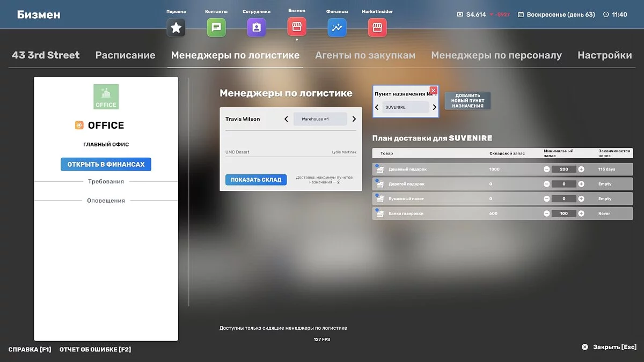Click the Warehouse #1 selector field
This screenshot has width=644, height=362.
click(x=320, y=119)
